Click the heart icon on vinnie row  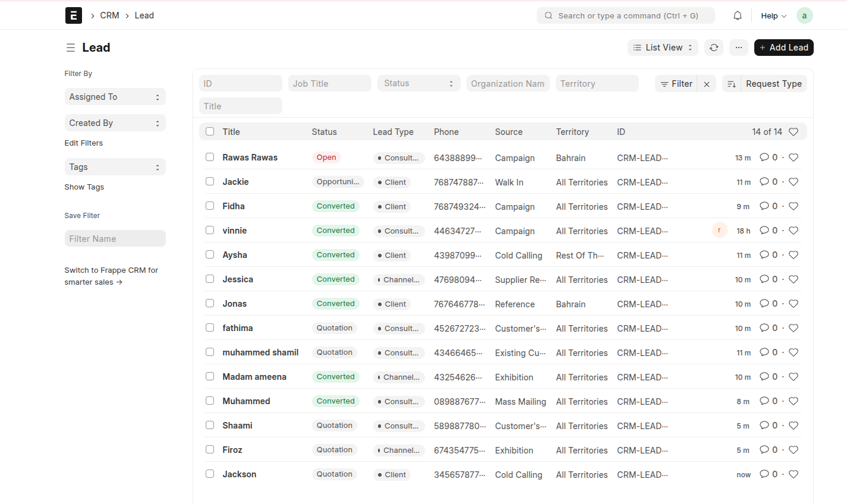tap(794, 231)
